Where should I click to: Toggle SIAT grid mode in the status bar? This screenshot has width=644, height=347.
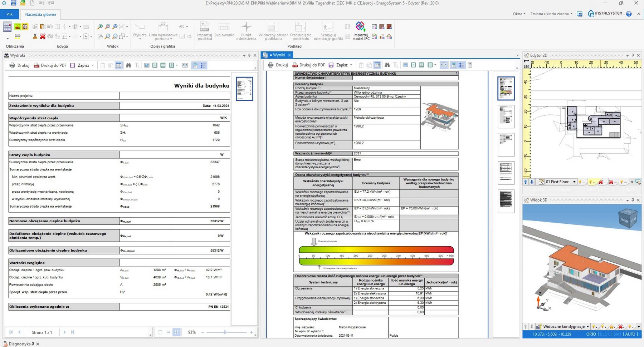coord(618,334)
